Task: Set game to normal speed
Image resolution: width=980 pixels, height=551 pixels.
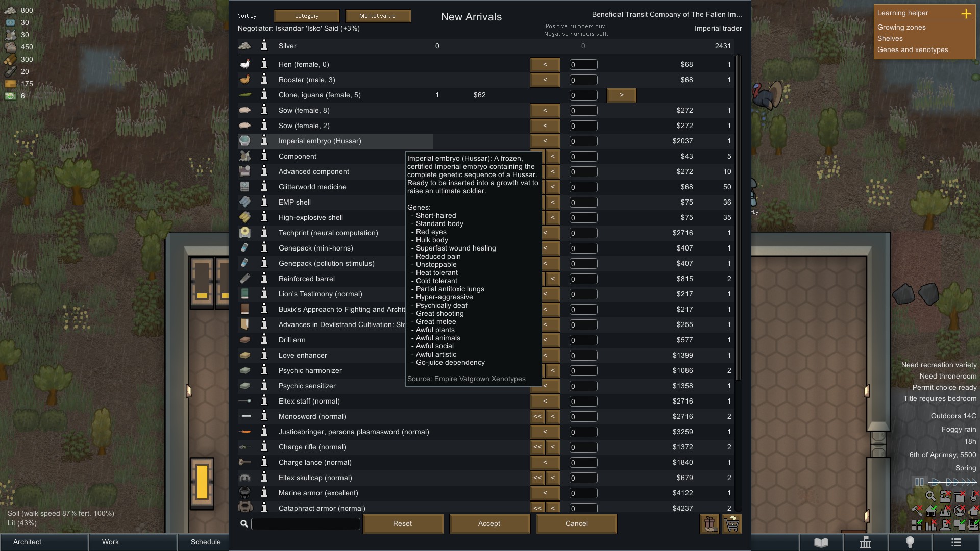Action: [936, 482]
